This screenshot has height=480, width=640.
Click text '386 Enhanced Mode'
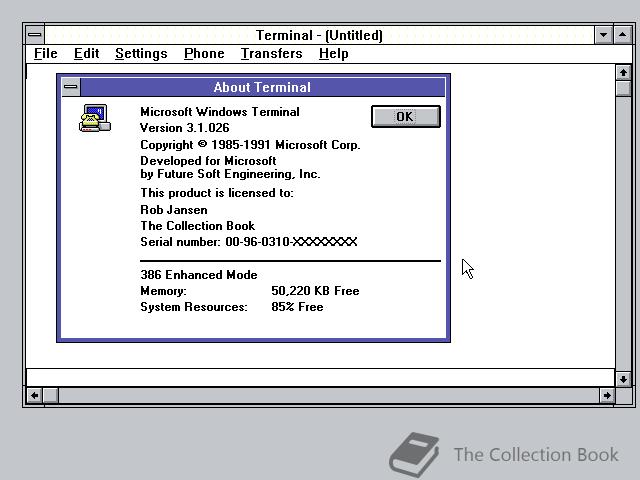199,275
